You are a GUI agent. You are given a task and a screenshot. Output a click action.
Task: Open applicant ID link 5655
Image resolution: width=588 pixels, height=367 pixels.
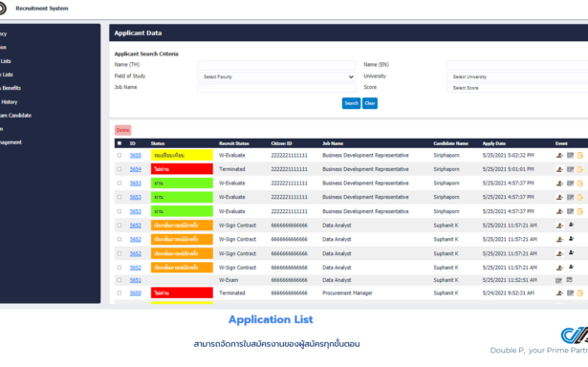point(136,155)
